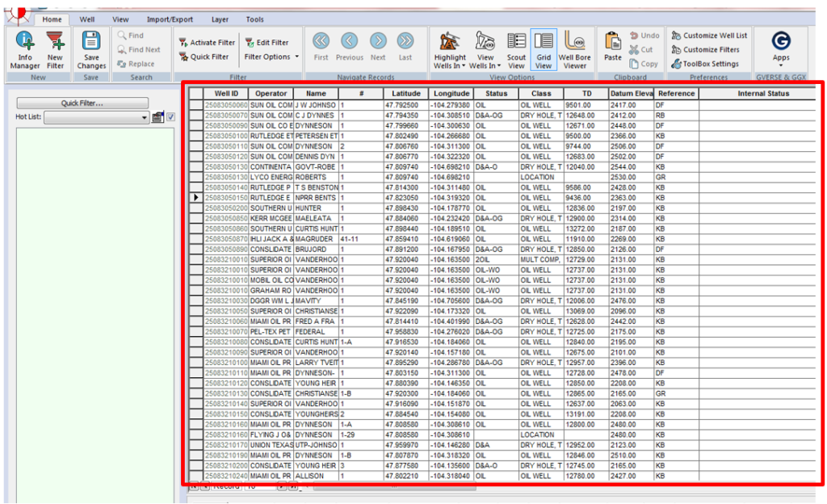Select the Save Changes icon
827x504 pixels.
[90, 48]
